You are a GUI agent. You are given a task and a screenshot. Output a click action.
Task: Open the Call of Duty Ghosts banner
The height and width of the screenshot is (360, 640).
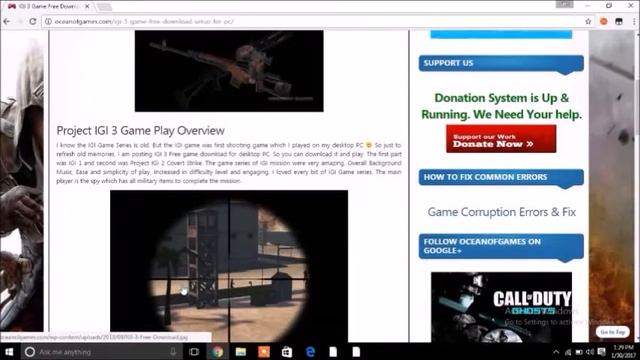coord(501,307)
